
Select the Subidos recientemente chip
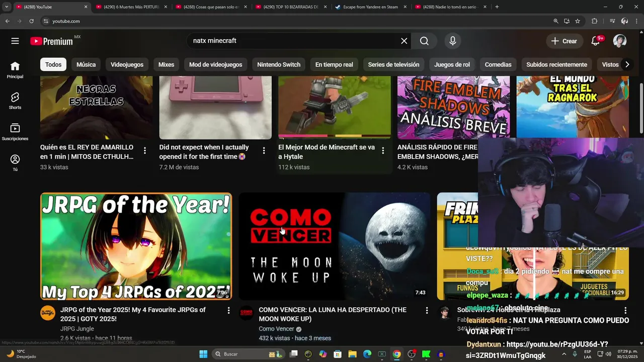pos(556,64)
